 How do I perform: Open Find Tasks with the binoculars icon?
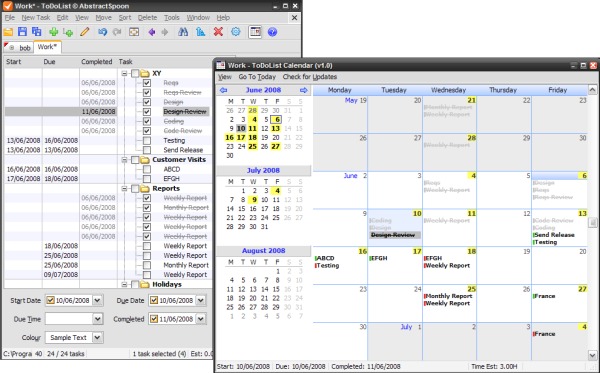point(183,32)
